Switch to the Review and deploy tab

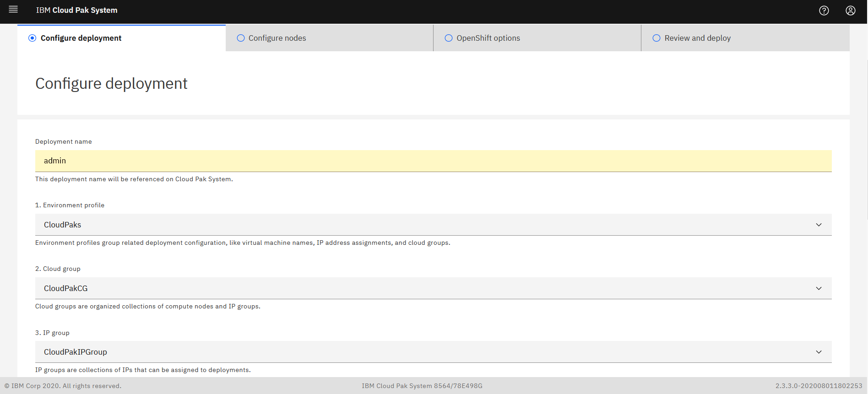click(745, 38)
